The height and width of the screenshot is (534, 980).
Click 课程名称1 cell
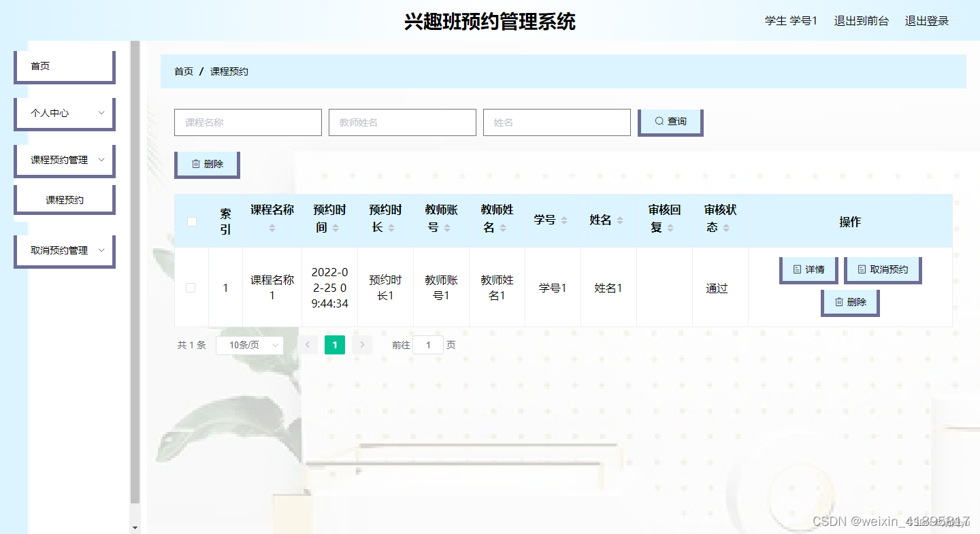[272, 288]
